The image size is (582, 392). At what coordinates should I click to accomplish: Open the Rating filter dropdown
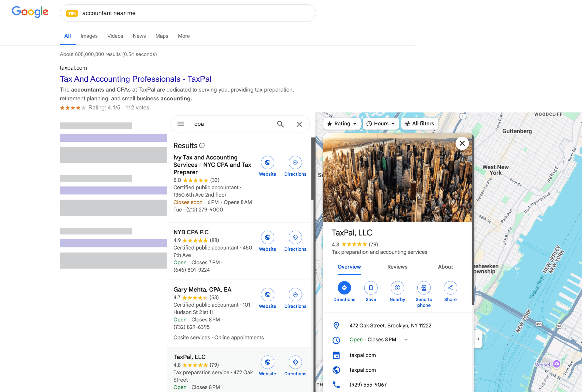tap(342, 123)
